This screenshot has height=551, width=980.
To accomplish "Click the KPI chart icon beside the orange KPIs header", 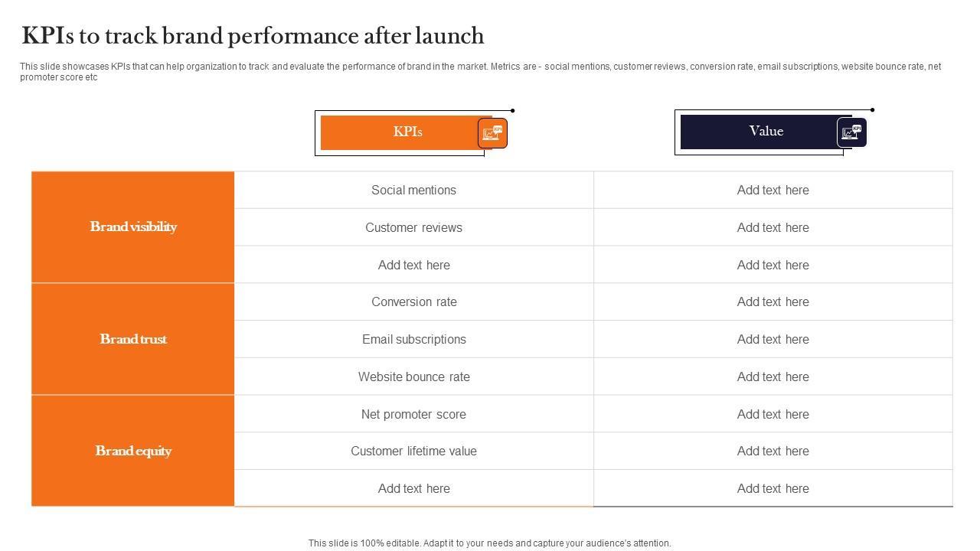I will click(492, 133).
